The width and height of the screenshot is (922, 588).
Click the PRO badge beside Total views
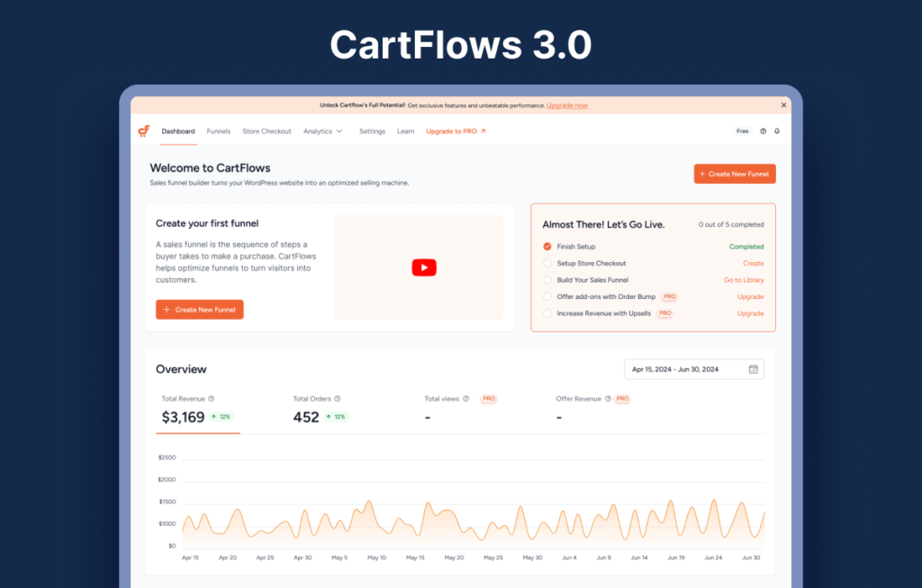pos(489,399)
